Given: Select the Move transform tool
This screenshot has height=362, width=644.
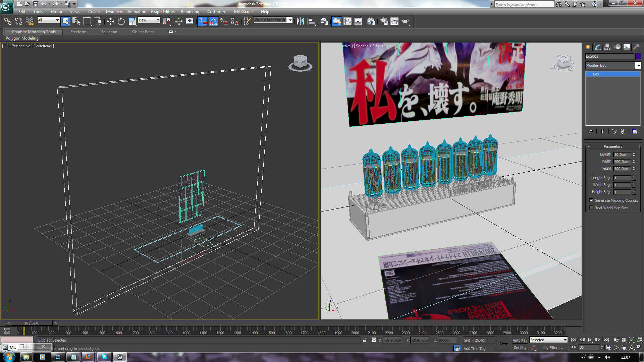Looking at the screenshot, I should pyautogui.click(x=110, y=21).
